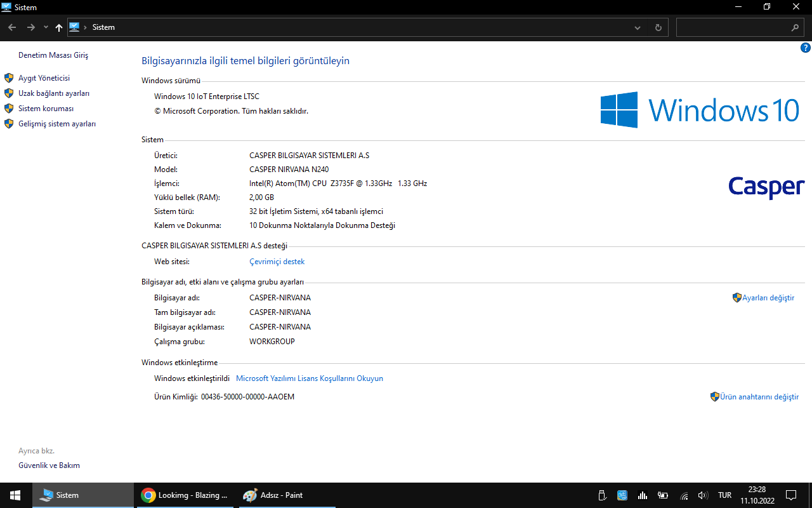Viewport: 812px width, 508px height.
Task: Click the shield icon beside Aygıt Yöneticisi
Action: tap(9, 78)
